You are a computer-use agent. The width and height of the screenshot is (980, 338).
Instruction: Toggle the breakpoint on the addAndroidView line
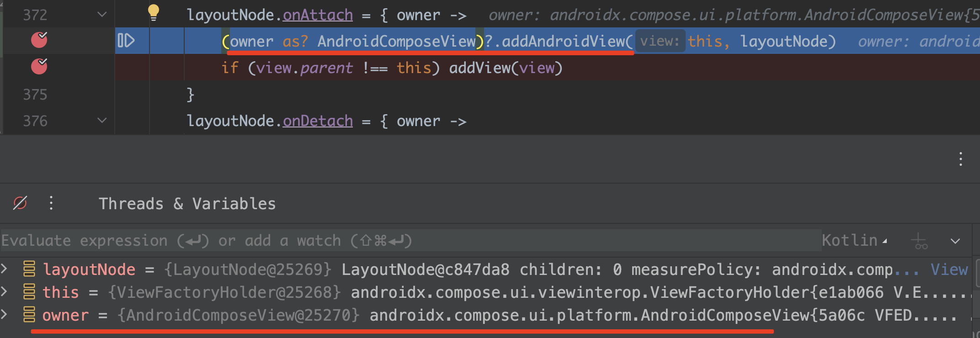pos(39,40)
